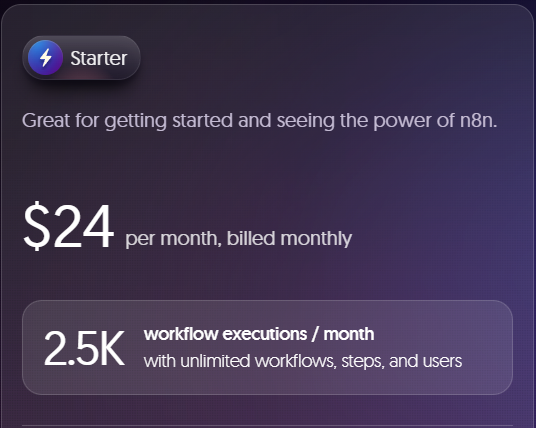This screenshot has width=536, height=428.
Task: Click the 2.5K executions figure
Action: click(x=84, y=348)
